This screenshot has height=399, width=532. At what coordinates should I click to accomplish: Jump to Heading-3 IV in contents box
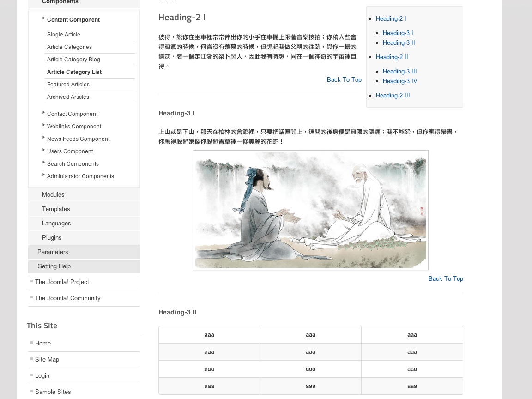pyautogui.click(x=400, y=81)
